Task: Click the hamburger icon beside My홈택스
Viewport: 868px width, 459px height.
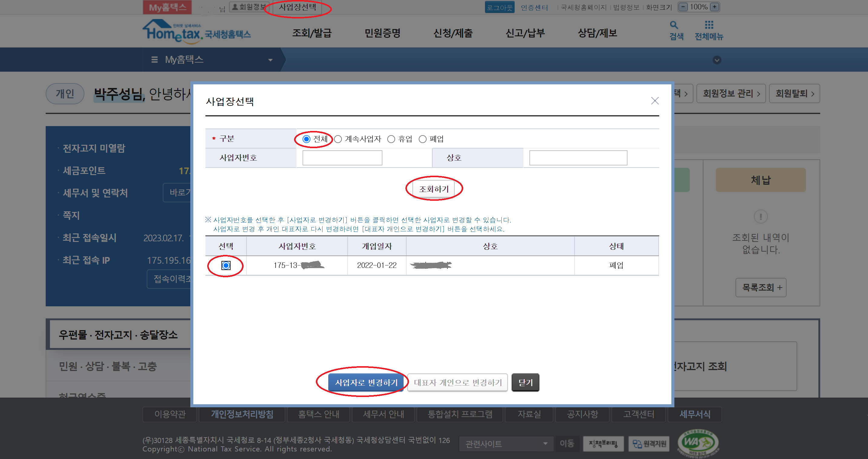Action: (155, 60)
